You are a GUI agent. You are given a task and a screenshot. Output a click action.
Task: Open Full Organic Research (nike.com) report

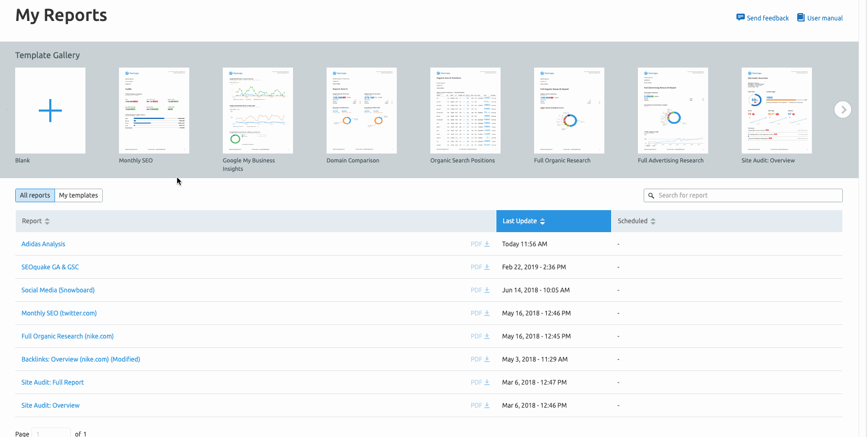click(x=67, y=336)
